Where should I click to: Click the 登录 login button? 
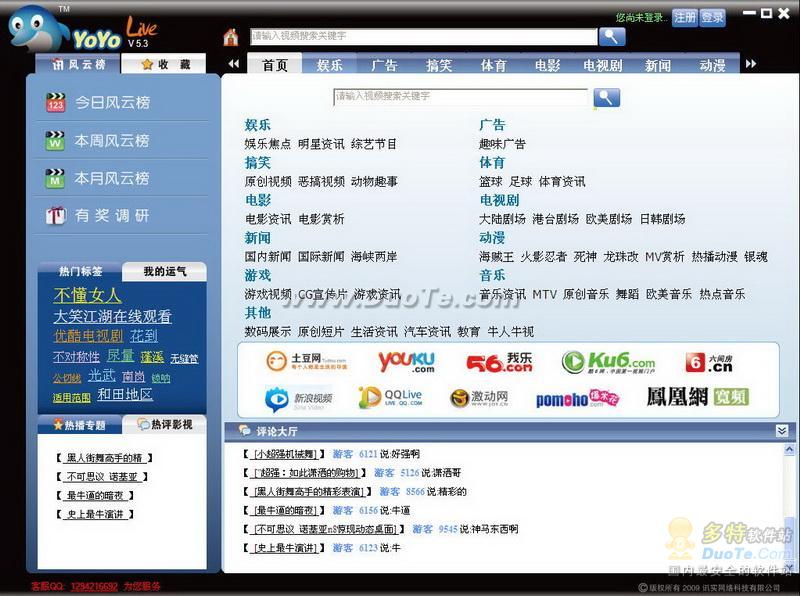click(x=712, y=17)
